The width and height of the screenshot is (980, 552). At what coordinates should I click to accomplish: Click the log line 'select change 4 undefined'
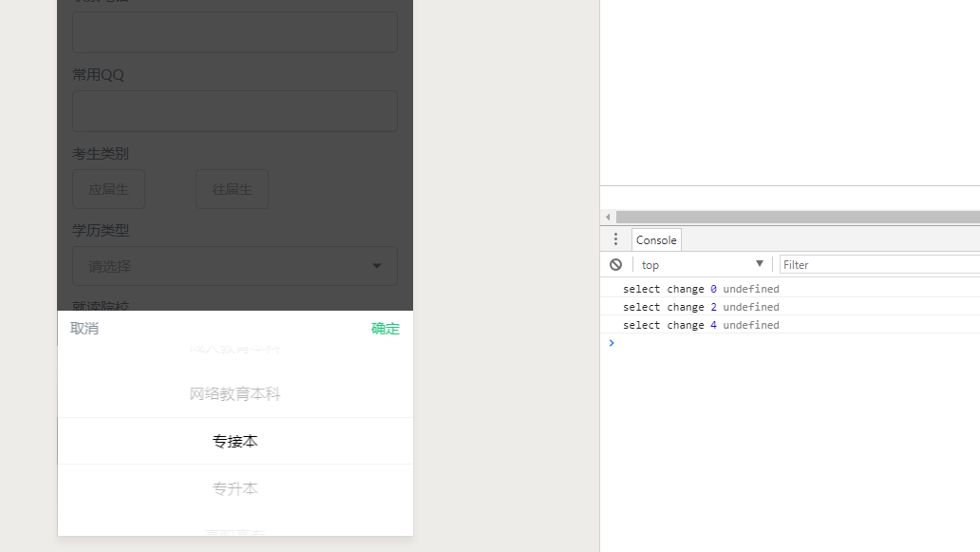tap(701, 325)
